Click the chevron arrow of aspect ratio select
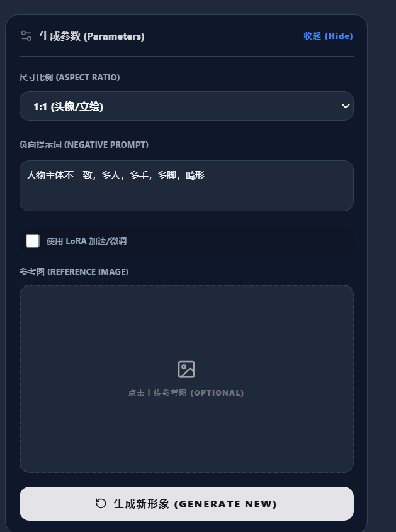This screenshot has height=532, width=396. click(346, 106)
